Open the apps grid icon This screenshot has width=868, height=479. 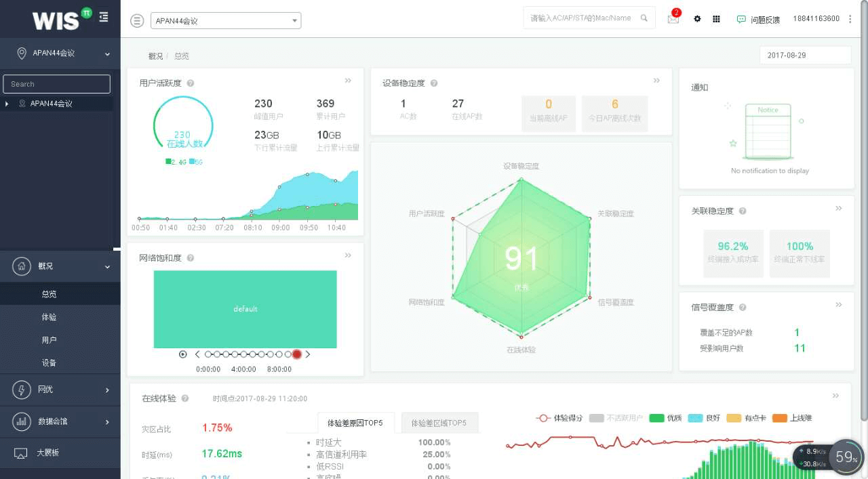coord(716,19)
